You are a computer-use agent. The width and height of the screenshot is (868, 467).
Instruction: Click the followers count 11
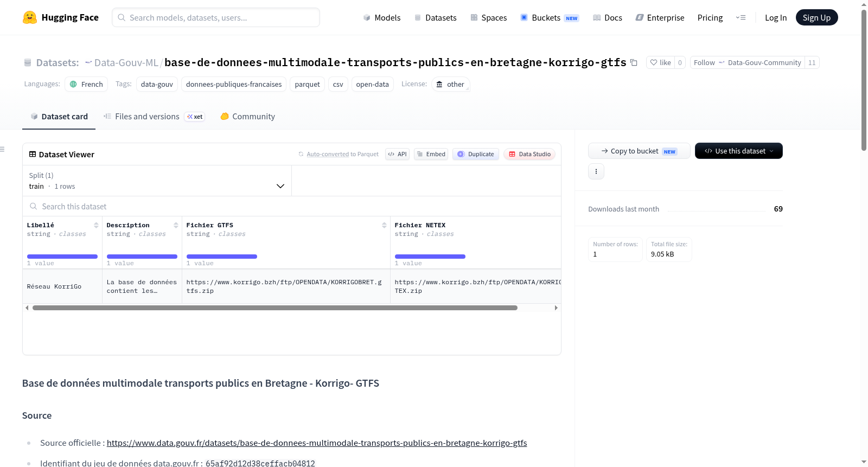(x=812, y=62)
